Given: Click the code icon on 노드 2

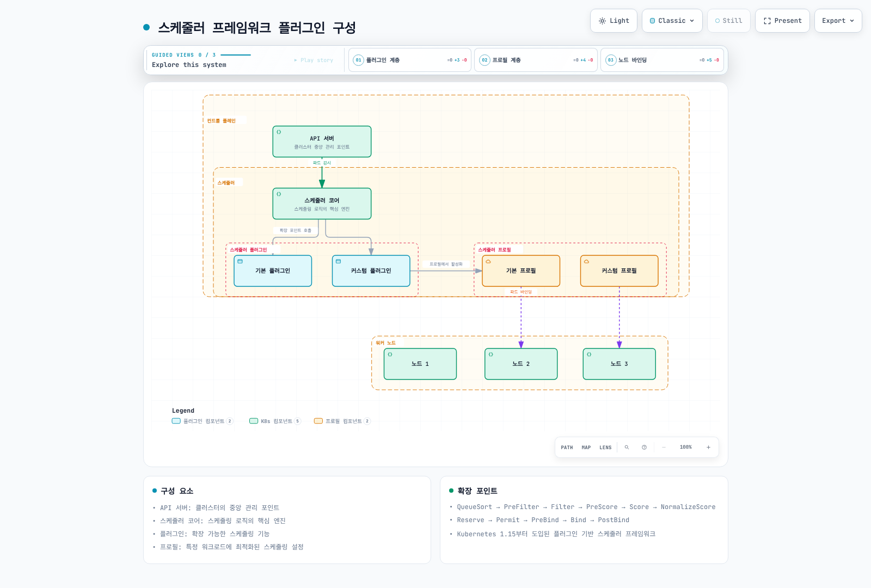Looking at the screenshot, I should pyautogui.click(x=490, y=354).
